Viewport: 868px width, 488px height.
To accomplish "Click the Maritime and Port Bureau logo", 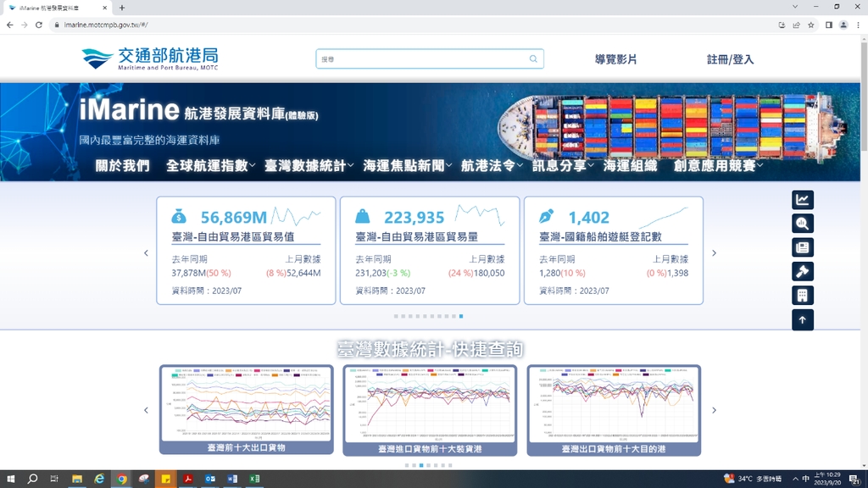I will pos(149,58).
